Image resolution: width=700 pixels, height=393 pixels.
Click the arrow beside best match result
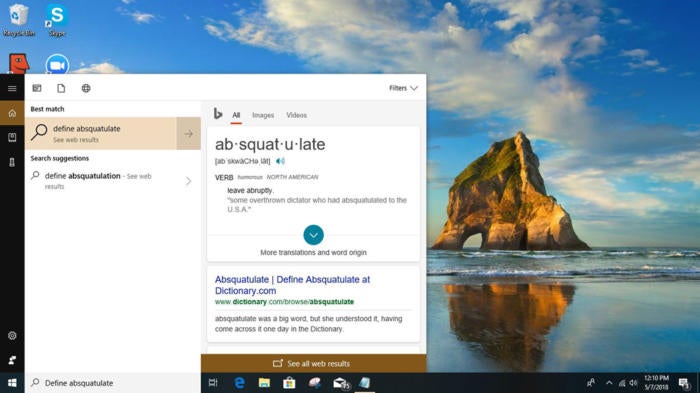point(188,134)
